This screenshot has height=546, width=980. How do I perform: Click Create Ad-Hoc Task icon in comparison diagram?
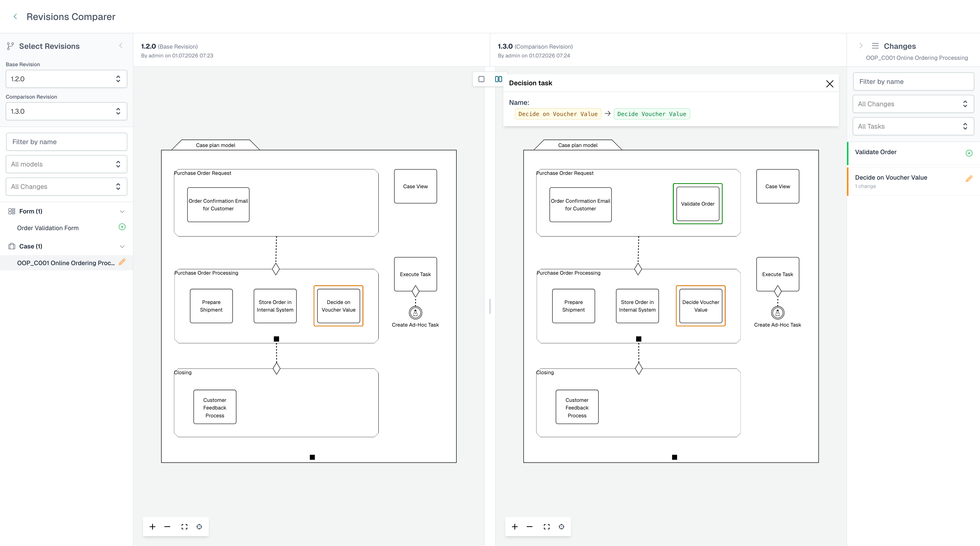pyautogui.click(x=777, y=313)
